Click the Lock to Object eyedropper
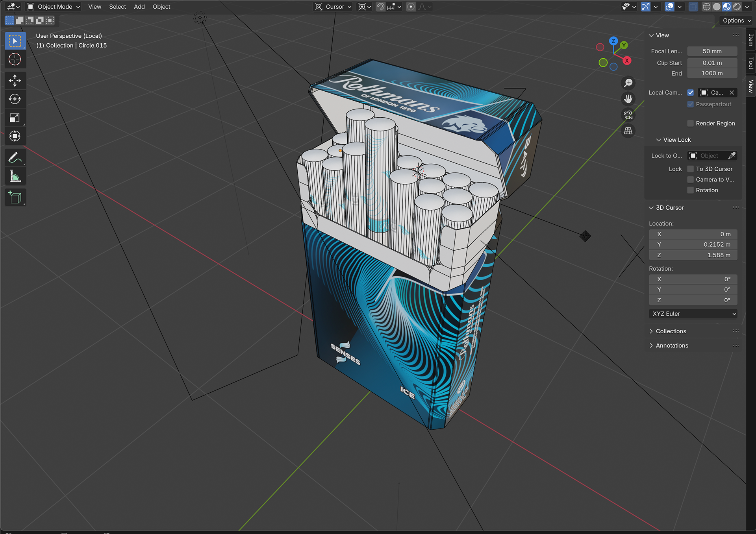756x534 pixels. 732,156
